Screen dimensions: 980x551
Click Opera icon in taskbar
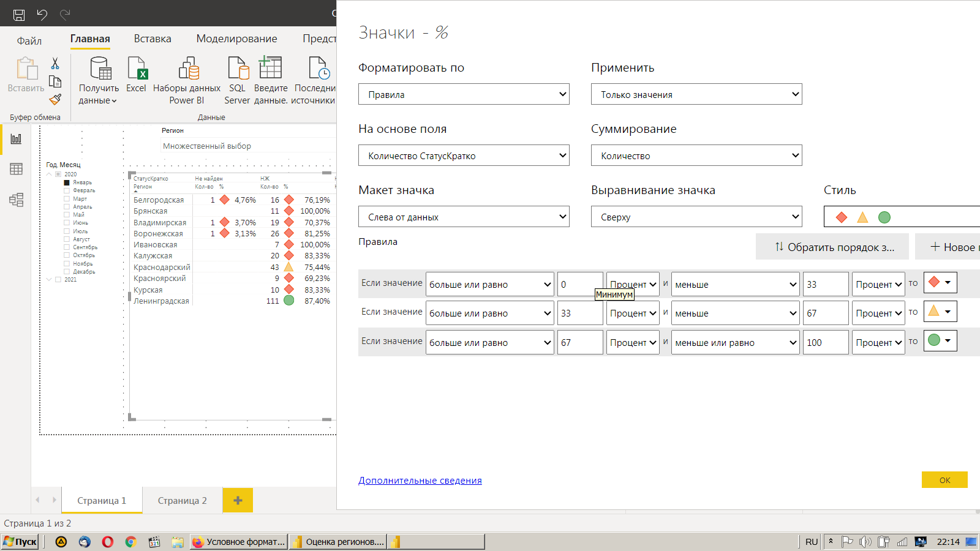(108, 542)
